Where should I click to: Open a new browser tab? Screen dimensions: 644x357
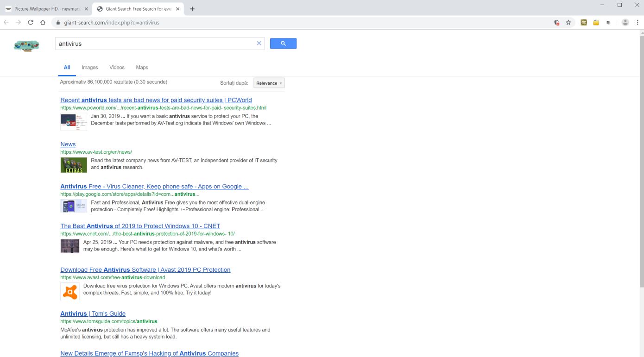[192, 9]
